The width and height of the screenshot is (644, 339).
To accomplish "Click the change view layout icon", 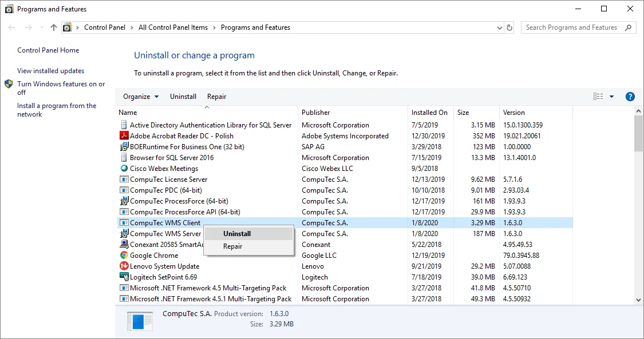I will (x=598, y=97).
